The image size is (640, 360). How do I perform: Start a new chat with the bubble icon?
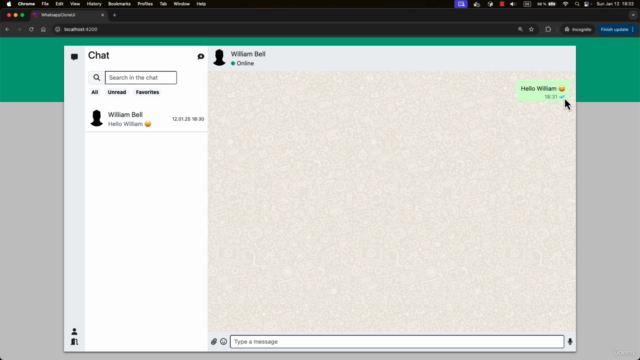click(201, 56)
